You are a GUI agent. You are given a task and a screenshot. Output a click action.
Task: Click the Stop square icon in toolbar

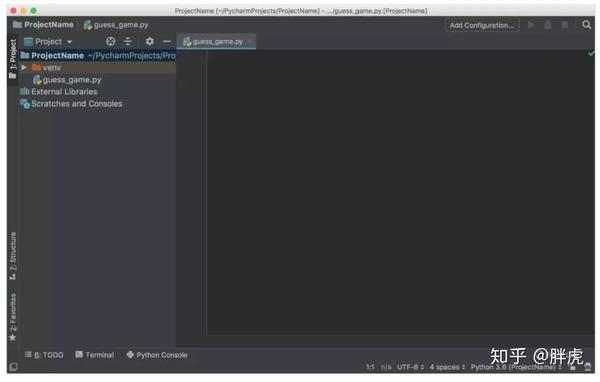pyautogui.click(x=564, y=25)
